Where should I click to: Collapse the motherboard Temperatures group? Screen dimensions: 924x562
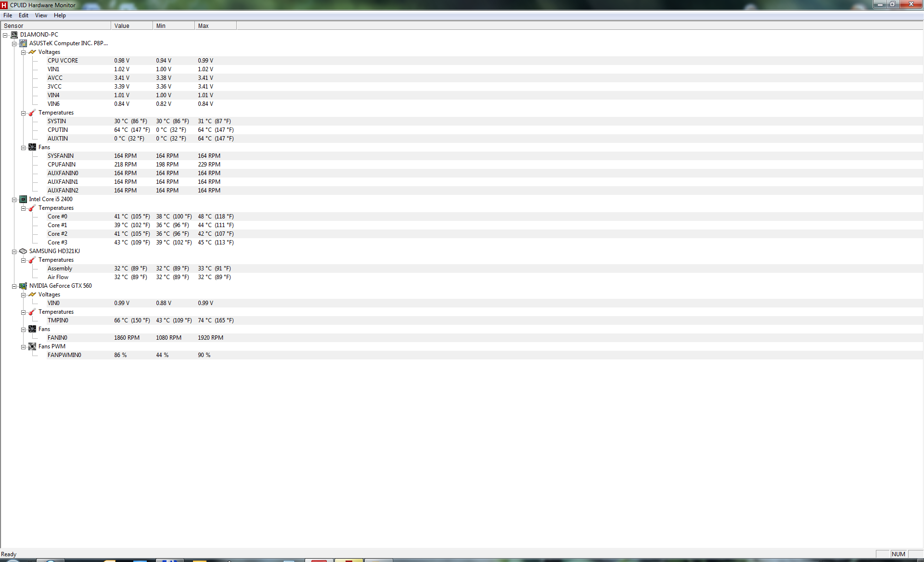pos(23,113)
